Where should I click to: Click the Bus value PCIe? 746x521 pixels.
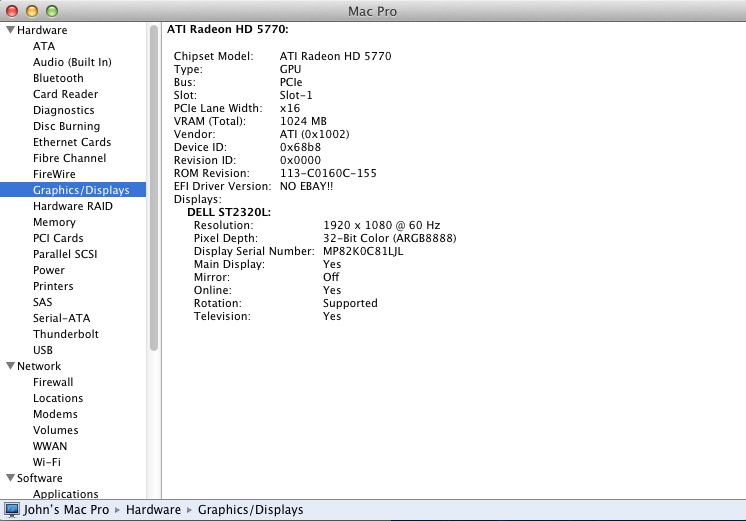pyautogui.click(x=291, y=82)
